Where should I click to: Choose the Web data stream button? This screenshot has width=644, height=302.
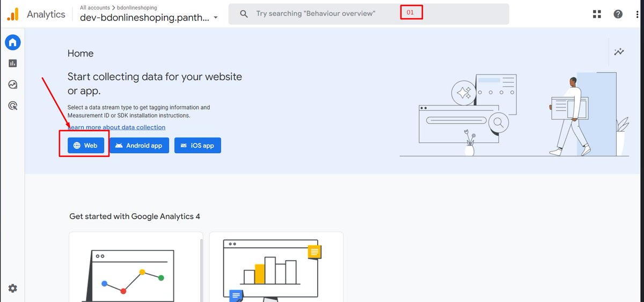[86, 146]
